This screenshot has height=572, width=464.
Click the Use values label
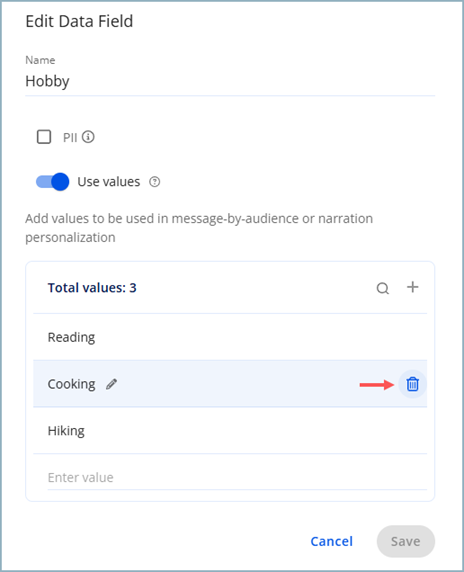point(109,182)
